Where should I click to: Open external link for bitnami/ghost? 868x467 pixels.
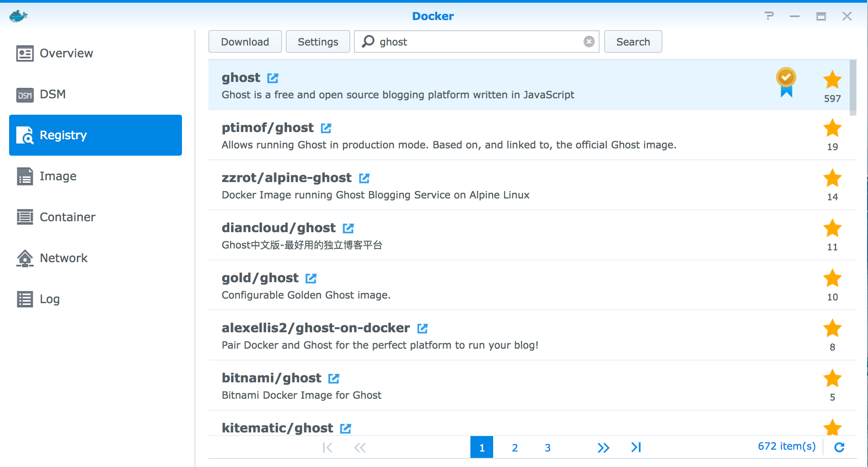333,379
